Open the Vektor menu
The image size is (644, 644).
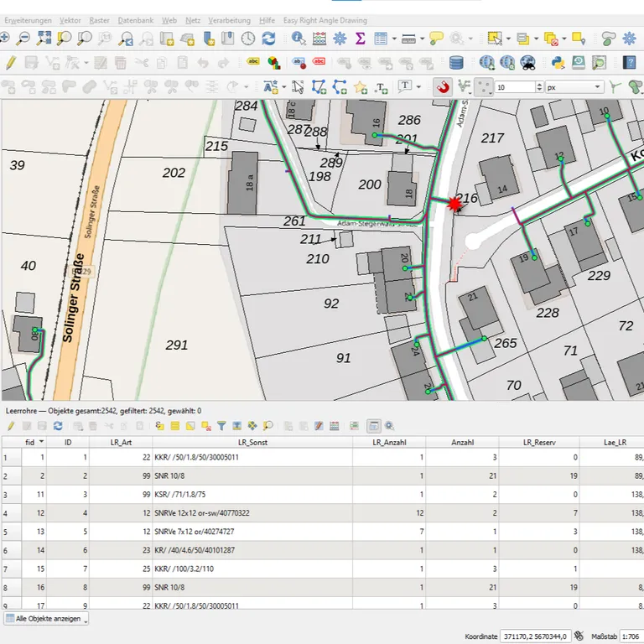click(70, 20)
